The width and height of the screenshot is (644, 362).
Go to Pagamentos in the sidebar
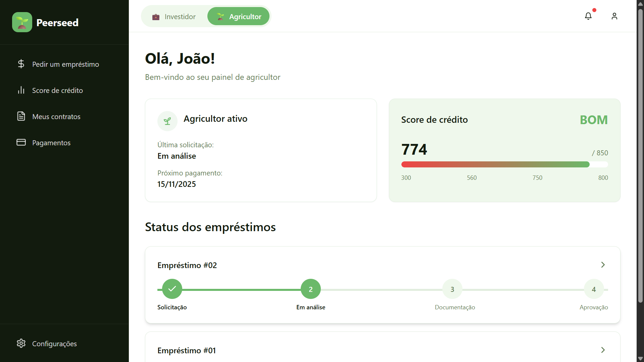click(51, 143)
